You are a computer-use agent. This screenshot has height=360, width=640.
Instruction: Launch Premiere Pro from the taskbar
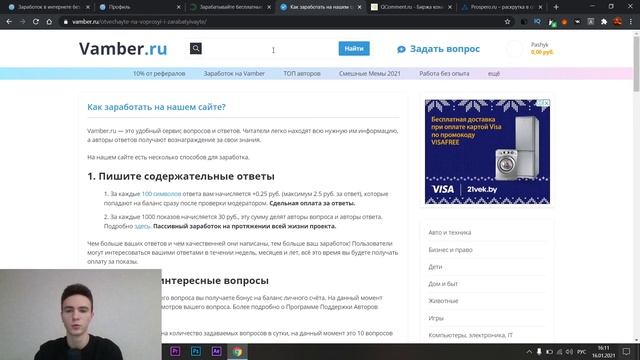[x=175, y=351]
